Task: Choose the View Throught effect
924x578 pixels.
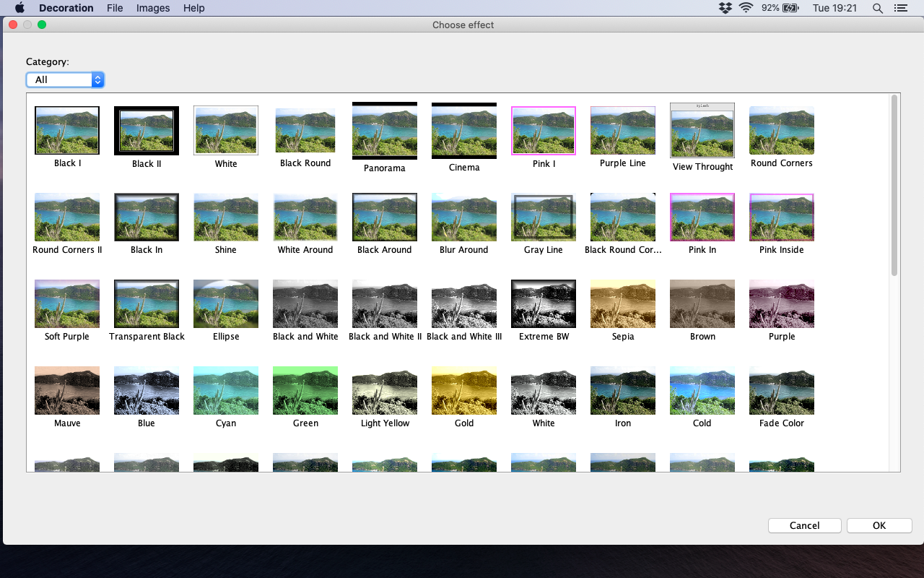Action: click(x=702, y=130)
